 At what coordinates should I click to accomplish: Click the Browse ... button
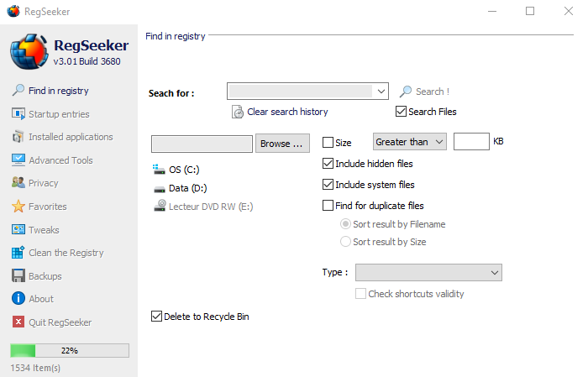coord(282,143)
